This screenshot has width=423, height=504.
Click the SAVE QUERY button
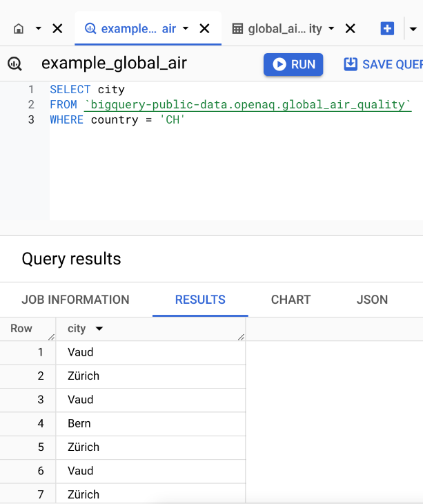point(384,64)
